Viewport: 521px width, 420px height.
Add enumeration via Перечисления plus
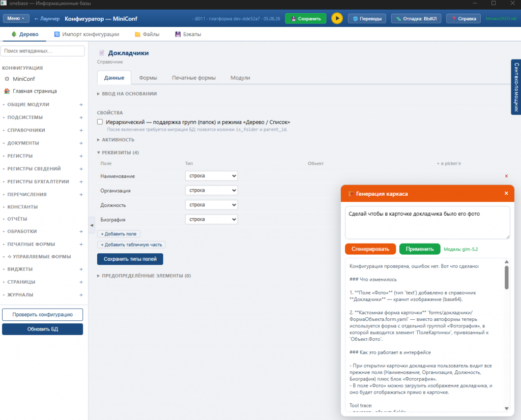pyautogui.click(x=81, y=195)
